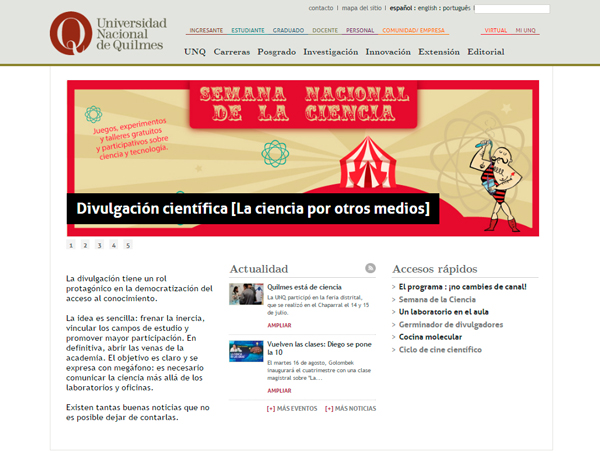This screenshot has height=453, width=600.
Task: Open the mapa del sitio link
Action: pos(361,8)
